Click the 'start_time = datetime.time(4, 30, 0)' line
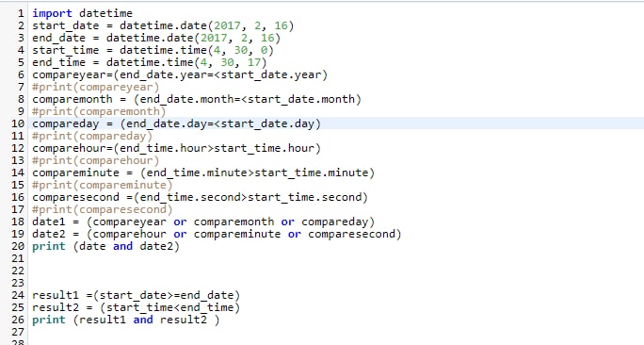644x345 pixels. pyautogui.click(x=153, y=50)
